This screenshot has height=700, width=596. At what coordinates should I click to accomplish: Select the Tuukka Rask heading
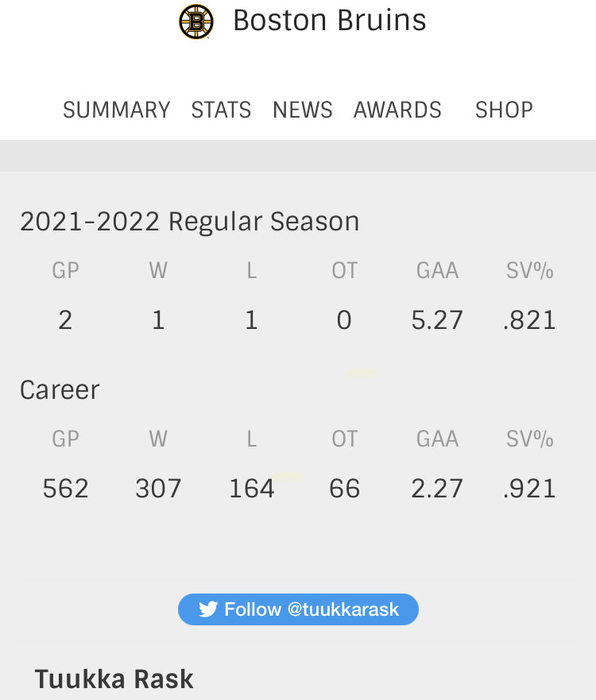click(x=114, y=679)
